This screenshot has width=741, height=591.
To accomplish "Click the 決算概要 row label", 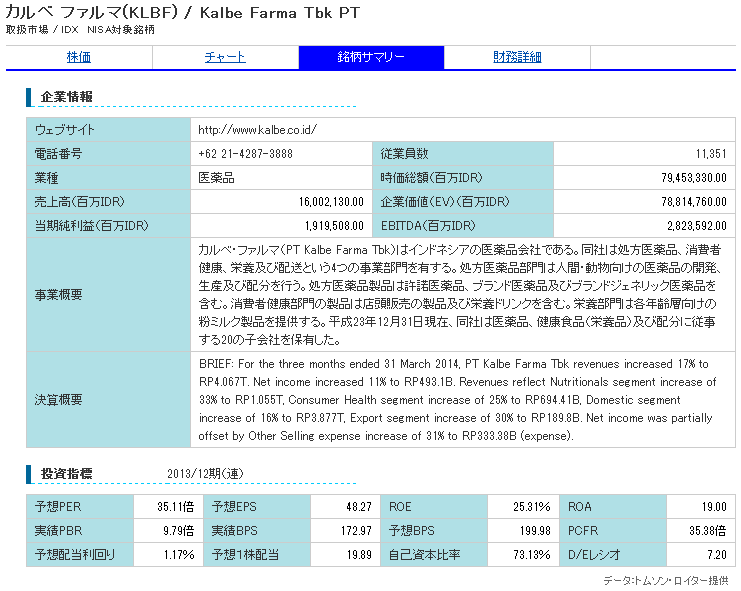I will (x=108, y=400).
